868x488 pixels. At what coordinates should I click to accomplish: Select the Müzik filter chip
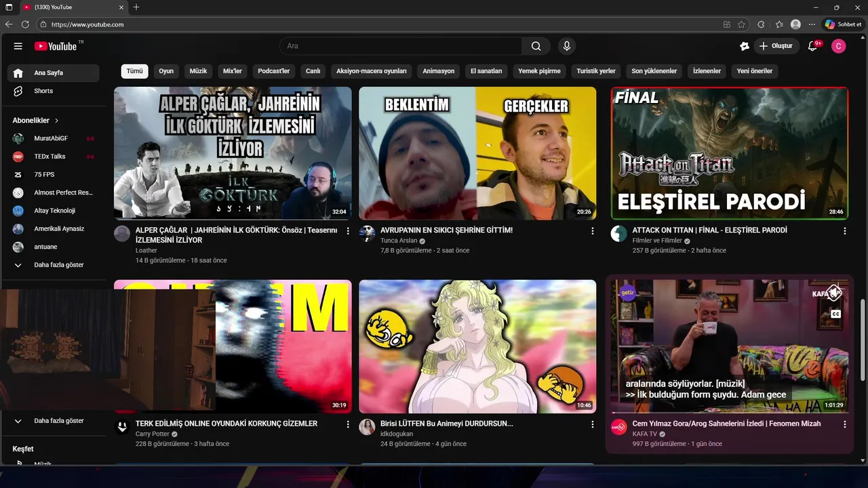pos(198,71)
